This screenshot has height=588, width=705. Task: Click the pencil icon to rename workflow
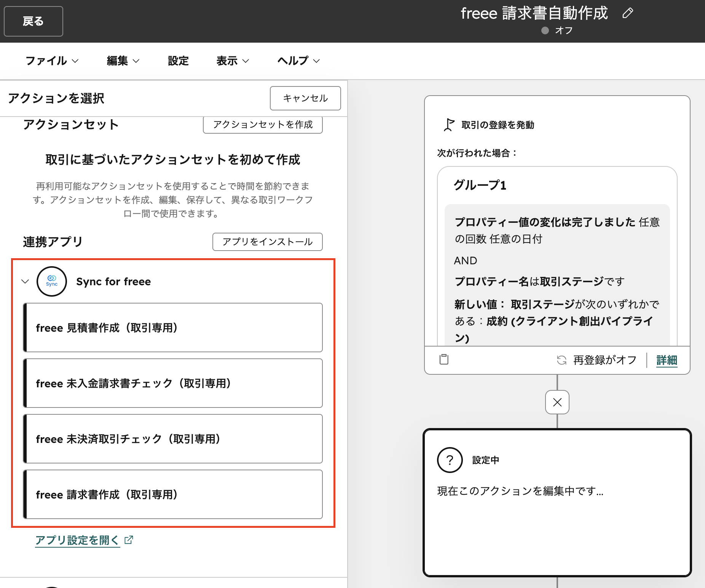[628, 13]
